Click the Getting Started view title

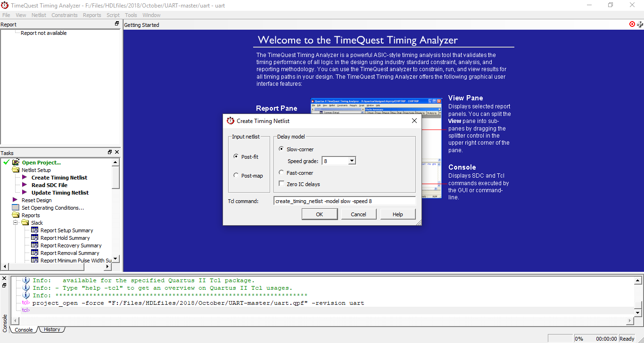(x=142, y=24)
